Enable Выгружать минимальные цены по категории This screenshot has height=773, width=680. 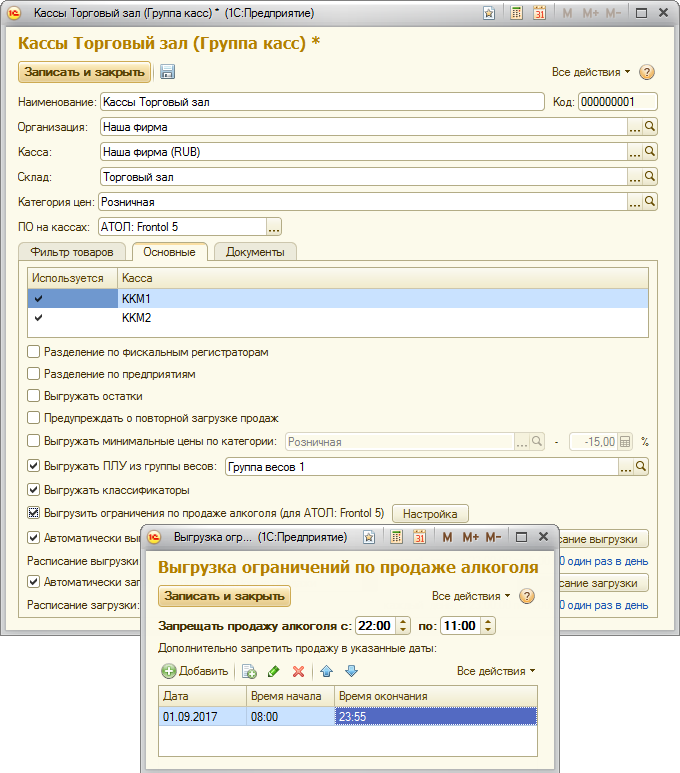[x=34, y=441]
